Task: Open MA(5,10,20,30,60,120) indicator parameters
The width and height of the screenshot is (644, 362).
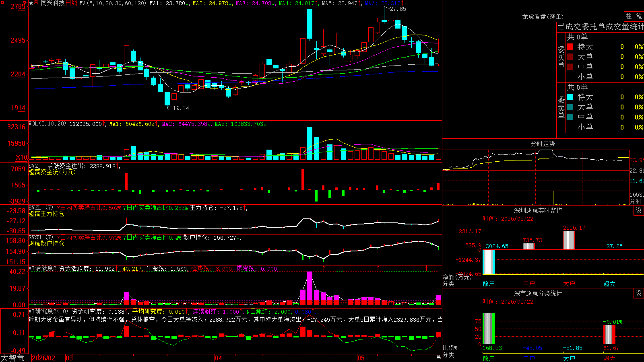Action: (x=113, y=3)
